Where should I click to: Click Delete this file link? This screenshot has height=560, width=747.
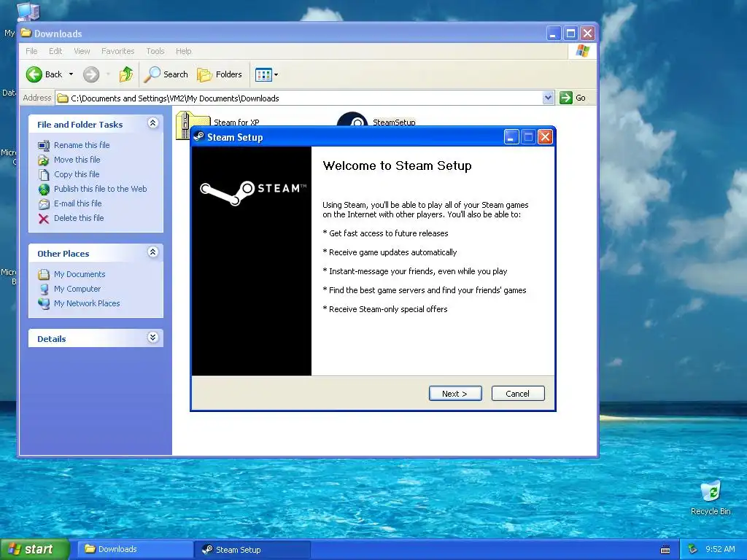[x=79, y=217]
